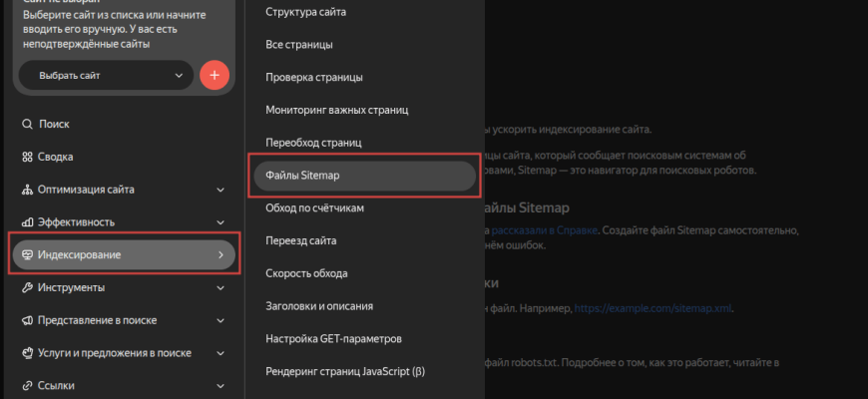The image size is (868, 399).
Task: Select Файлы Sitemap menu item
Action: pyautogui.click(x=363, y=175)
